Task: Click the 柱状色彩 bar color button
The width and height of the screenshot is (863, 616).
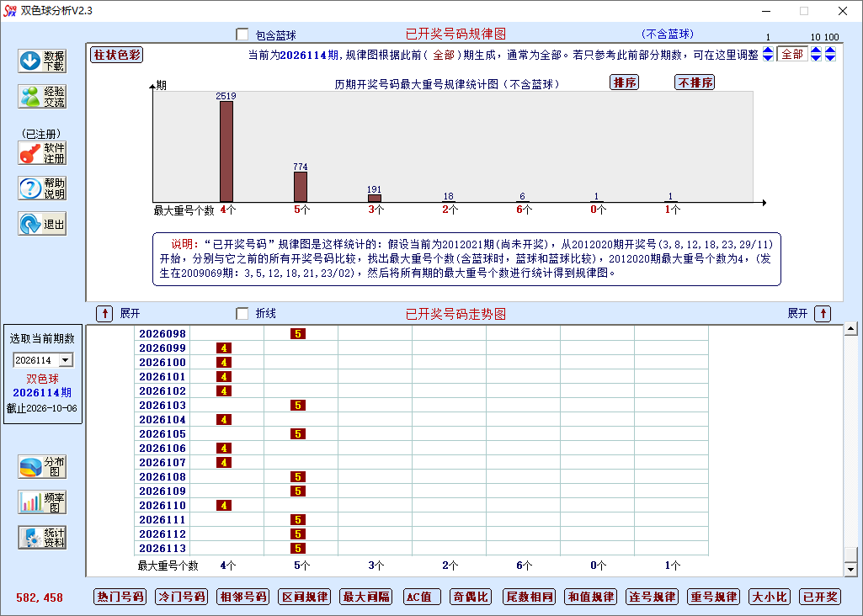Action: pos(117,55)
